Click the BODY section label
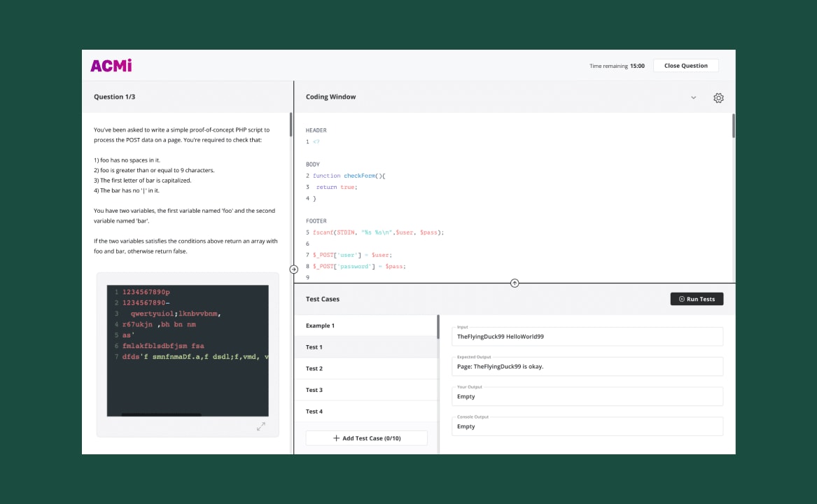The width and height of the screenshot is (817, 504). pyautogui.click(x=313, y=164)
